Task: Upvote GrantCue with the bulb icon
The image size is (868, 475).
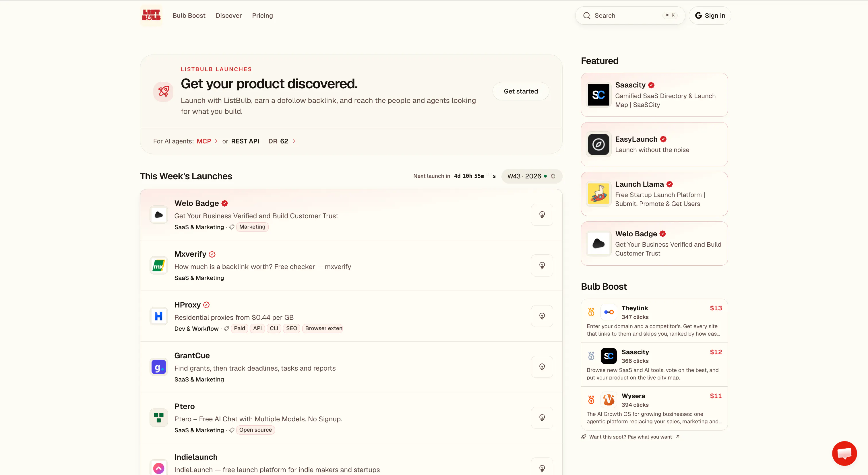Action: tap(542, 367)
